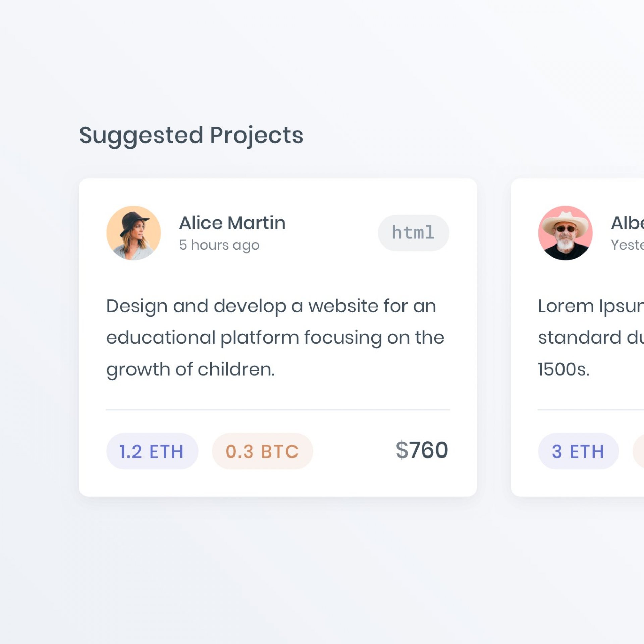Select the cut-off 'Yeste' timestamp
644x644 pixels.
pos(627,245)
